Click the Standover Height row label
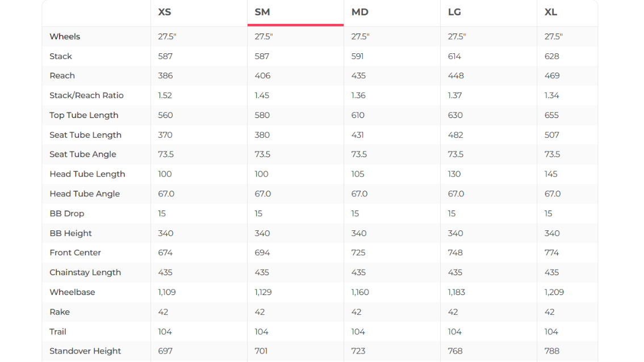This screenshot has height=362, width=644. [85, 351]
